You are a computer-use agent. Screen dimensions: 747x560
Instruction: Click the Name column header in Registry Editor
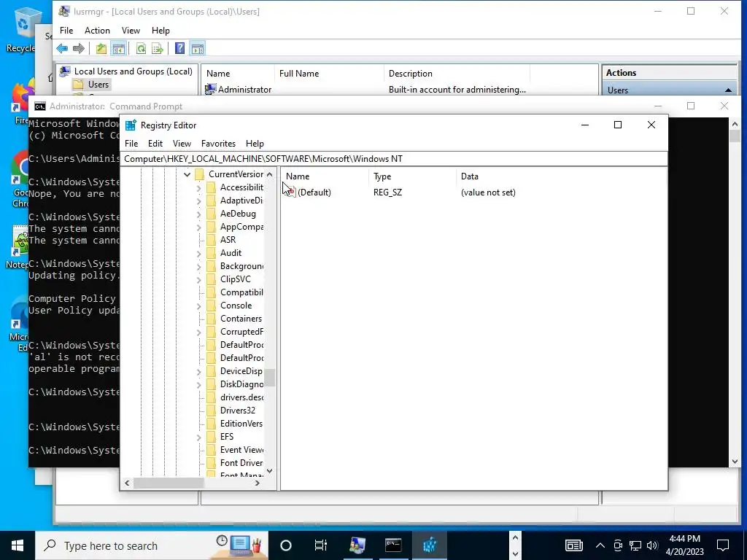(325, 176)
